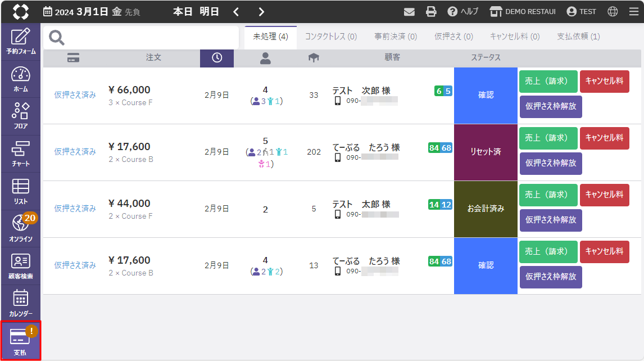
Task: Go to ホーム dashboard in sidebar
Action: pos(21,79)
